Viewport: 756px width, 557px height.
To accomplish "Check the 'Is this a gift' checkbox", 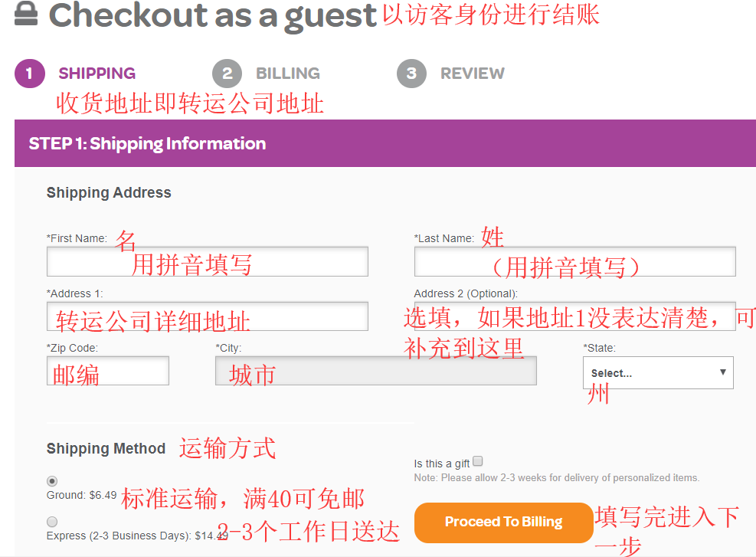I will (x=478, y=461).
